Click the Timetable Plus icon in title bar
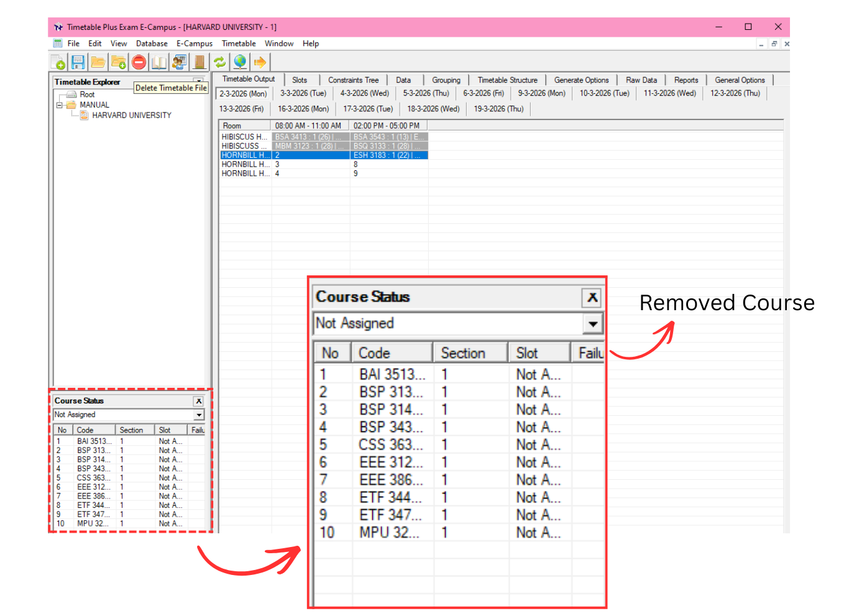Viewport: 849px width, 616px height. [x=58, y=27]
